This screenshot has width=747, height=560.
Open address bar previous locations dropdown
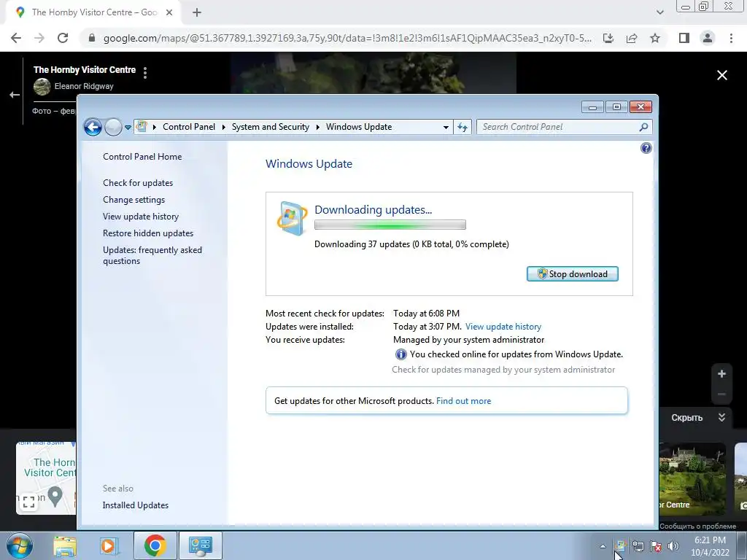(x=446, y=127)
